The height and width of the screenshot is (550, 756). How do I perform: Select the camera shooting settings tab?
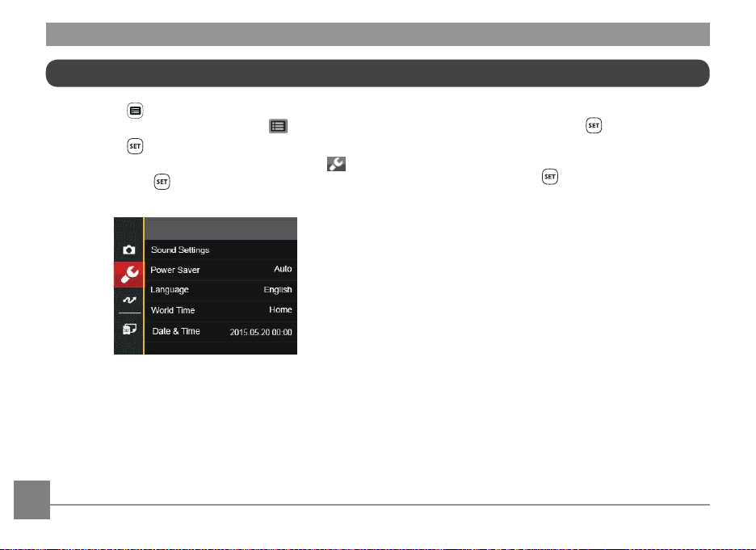coord(128,250)
